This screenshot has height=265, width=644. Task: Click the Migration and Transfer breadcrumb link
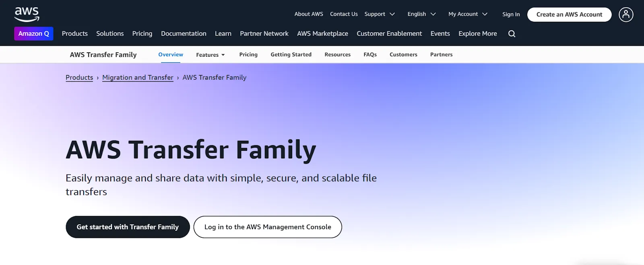(138, 78)
